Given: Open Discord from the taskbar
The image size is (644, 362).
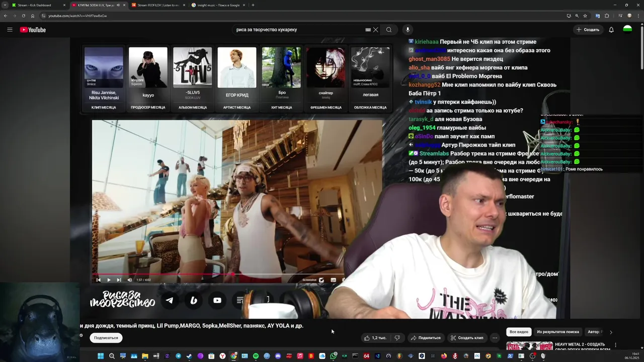Looking at the screenshot, I should click(278, 356).
